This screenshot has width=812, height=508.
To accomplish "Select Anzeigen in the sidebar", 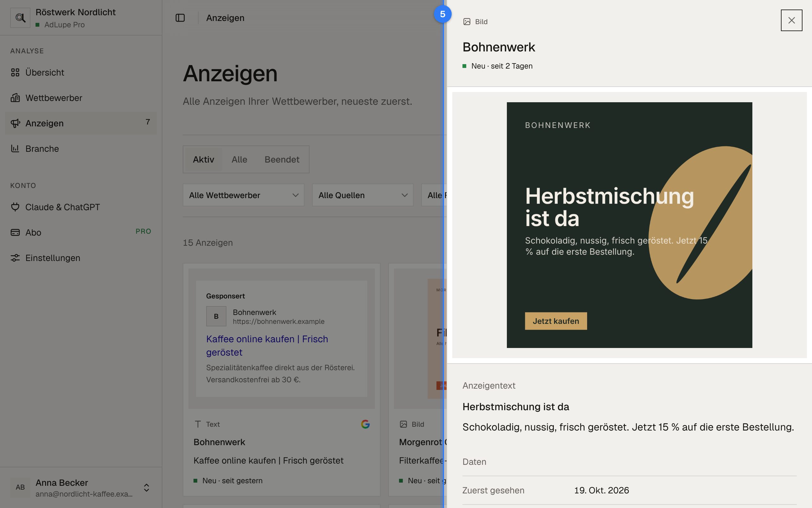I will pos(81,123).
